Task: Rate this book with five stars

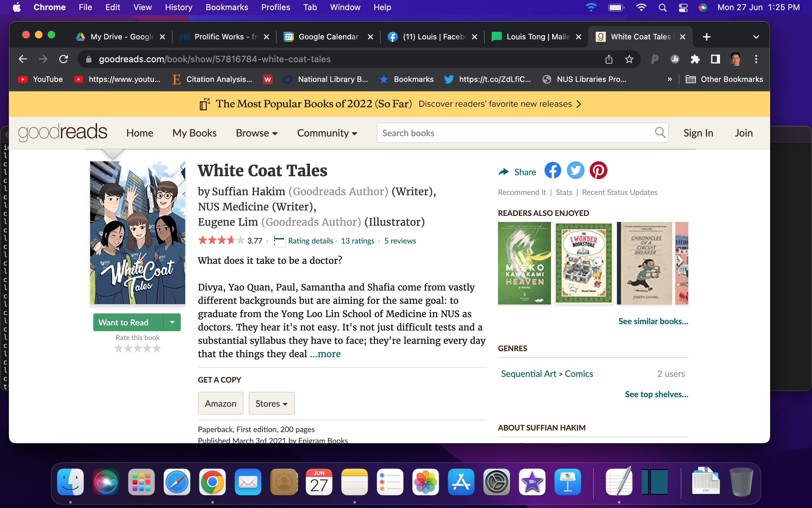Action: [x=157, y=348]
